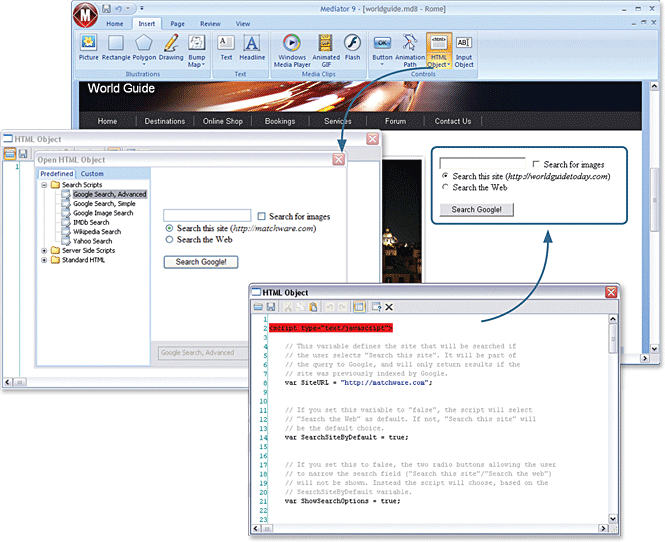Viewport: 665px width, 542px height.
Task: Switch to the Page ribbon tab
Action: click(177, 24)
